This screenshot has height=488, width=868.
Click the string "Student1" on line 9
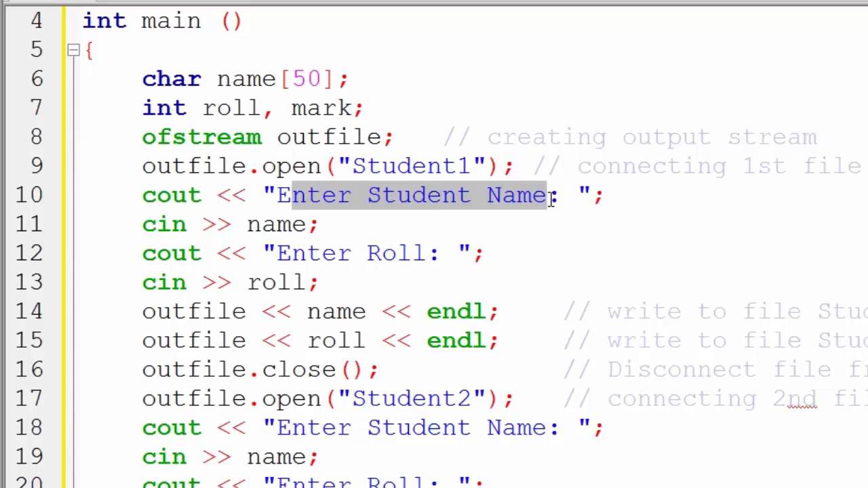[412, 167]
